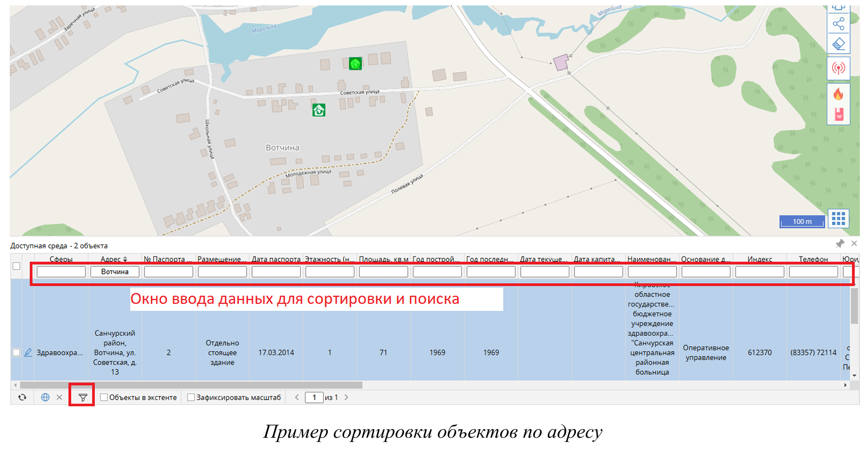Click the filter funnel icon

pyautogui.click(x=83, y=398)
